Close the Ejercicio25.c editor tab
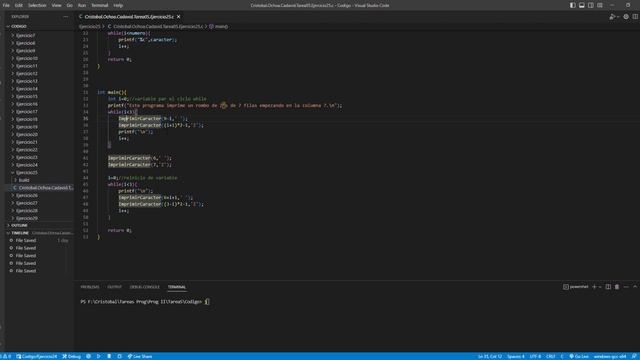Screen dimensions: 640x360 [178, 17]
